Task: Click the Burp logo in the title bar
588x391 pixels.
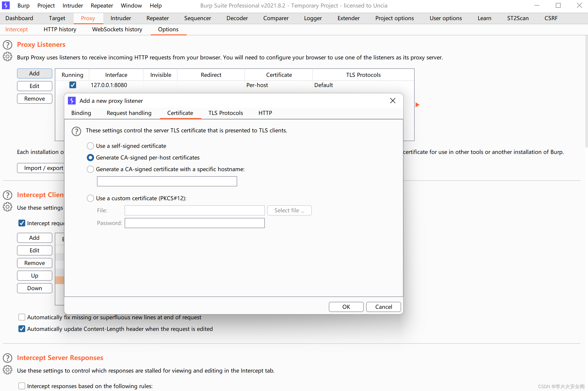Action: pyautogui.click(x=6, y=5)
